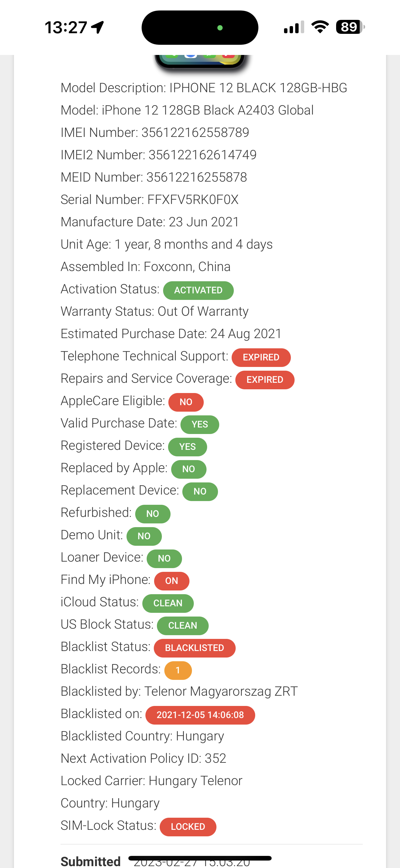400x868 pixels.
Task: Tap the red ON badge for Find My iPhone
Action: point(171,581)
